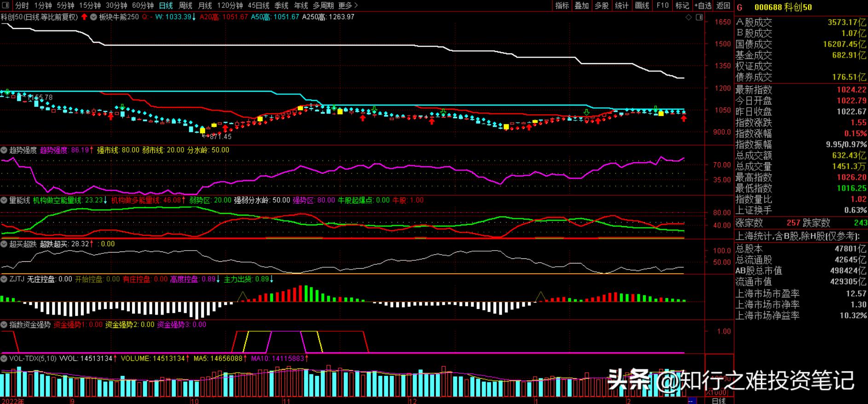The image size is (868, 404).
Task: Click the red up arrow beside 科创50 title
Action: [84, 17]
